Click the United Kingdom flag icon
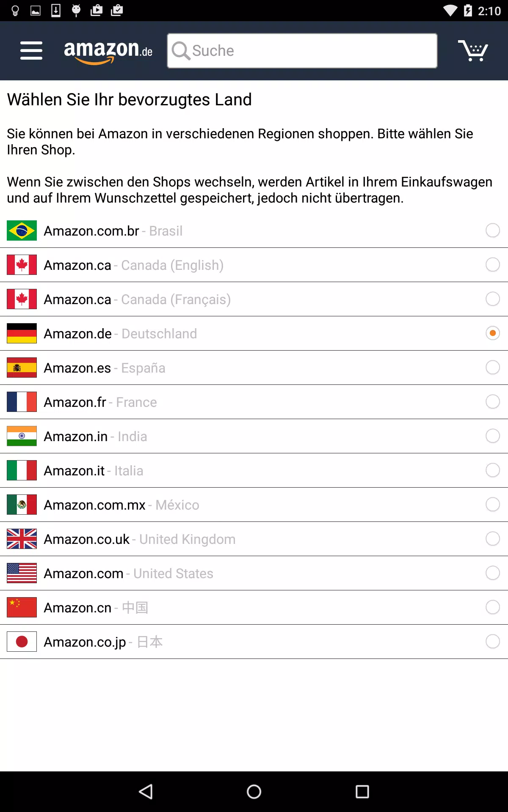508x812 pixels. tap(22, 539)
